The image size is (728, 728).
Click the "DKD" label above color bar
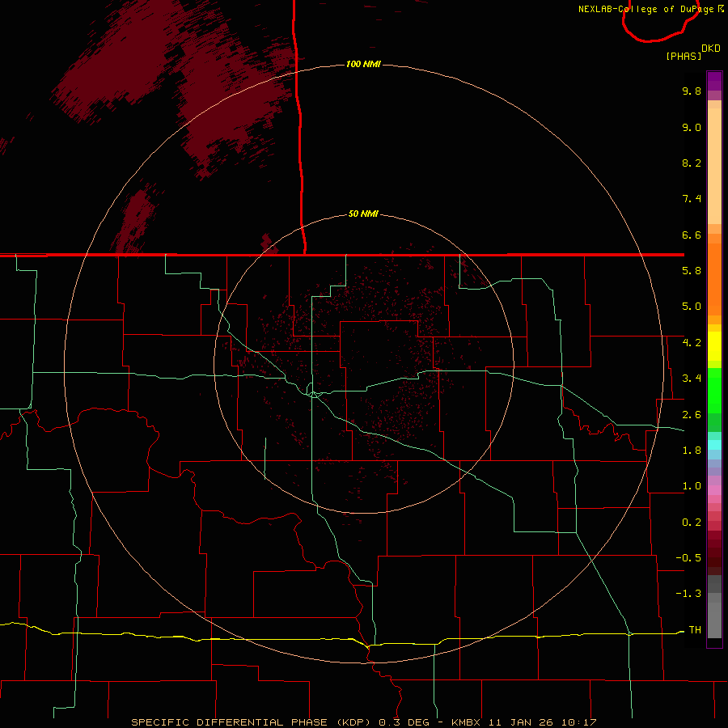711,49
